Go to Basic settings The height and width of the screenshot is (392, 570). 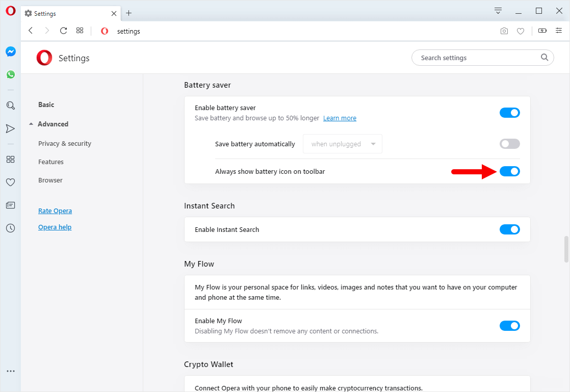(46, 104)
